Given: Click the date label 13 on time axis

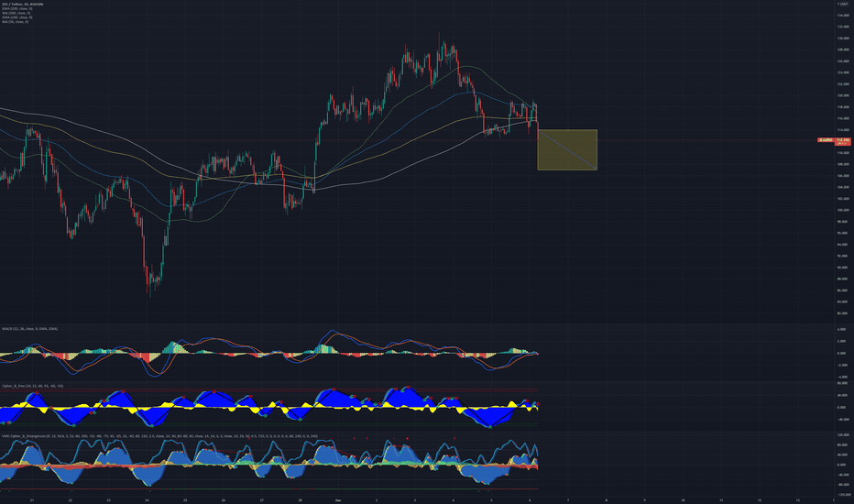Looking at the screenshot, I should [798, 500].
